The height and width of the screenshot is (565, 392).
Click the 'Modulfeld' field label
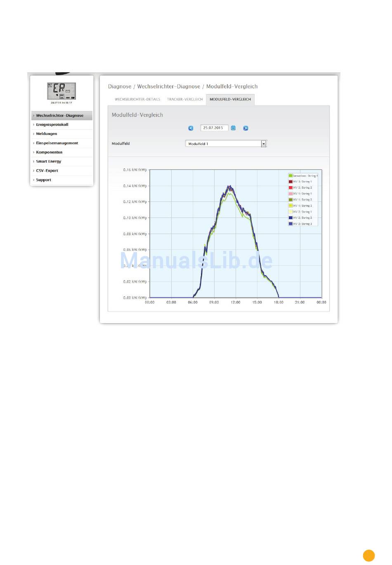[x=121, y=144]
